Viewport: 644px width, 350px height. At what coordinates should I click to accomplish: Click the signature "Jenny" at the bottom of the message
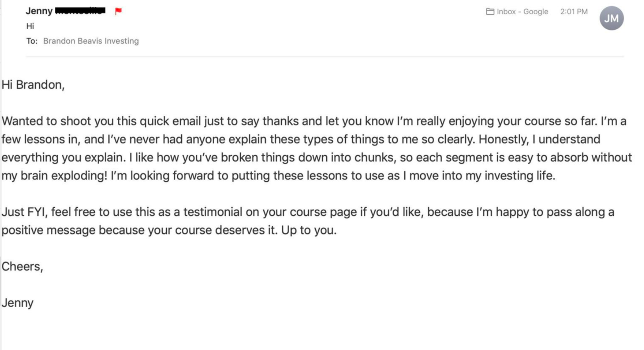coord(17,303)
